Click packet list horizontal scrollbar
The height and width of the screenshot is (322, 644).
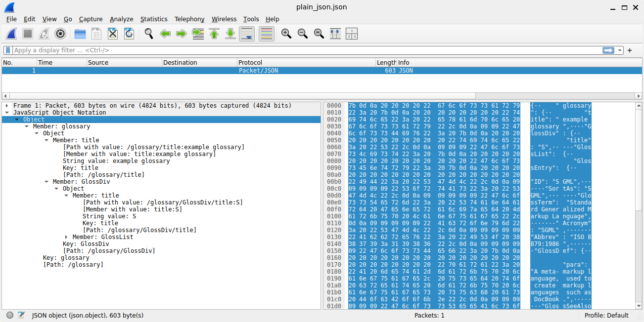[x=322, y=96]
